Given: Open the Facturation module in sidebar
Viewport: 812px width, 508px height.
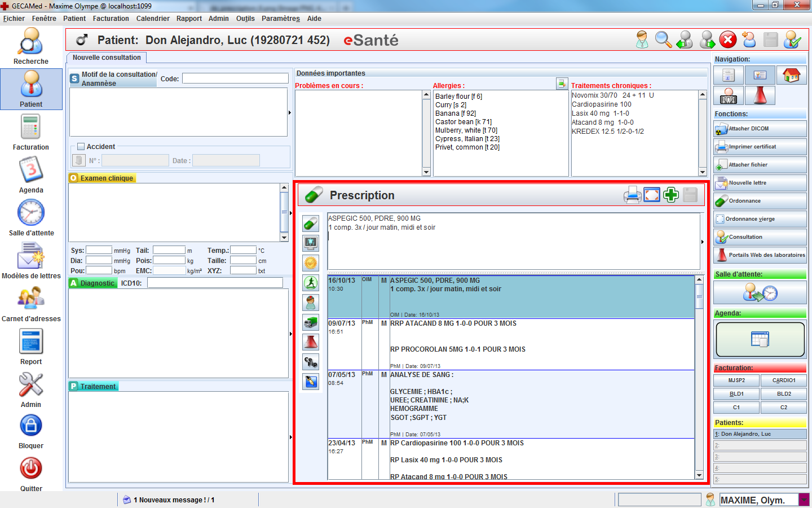Looking at the screenshot, I should [31, 132].
